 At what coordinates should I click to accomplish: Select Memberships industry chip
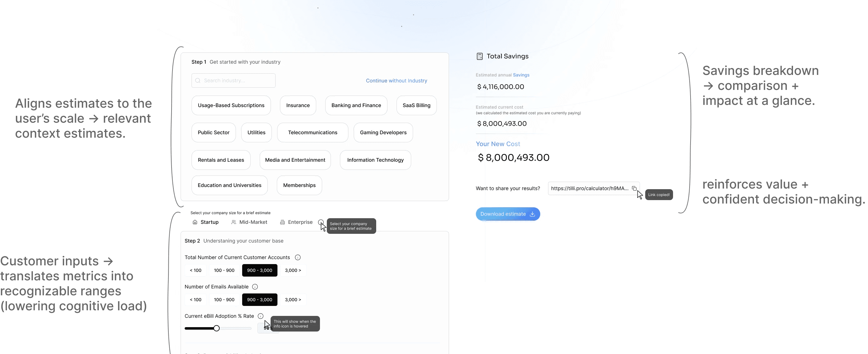[299, 185]
